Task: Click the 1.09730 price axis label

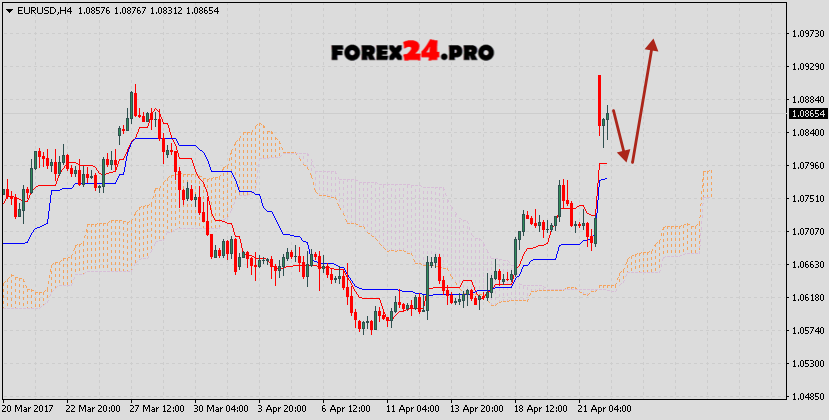Action: coord(807,34)
